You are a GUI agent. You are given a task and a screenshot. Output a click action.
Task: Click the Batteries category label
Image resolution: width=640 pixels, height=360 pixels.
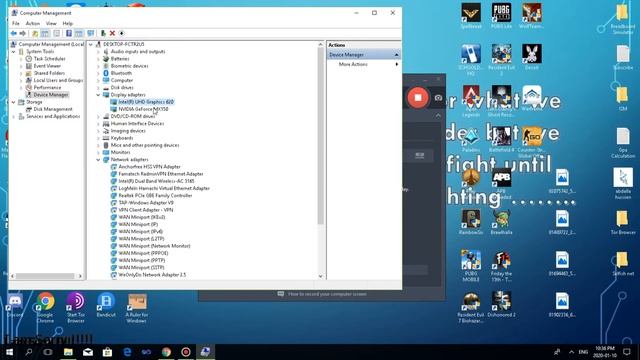pos(120,59)
